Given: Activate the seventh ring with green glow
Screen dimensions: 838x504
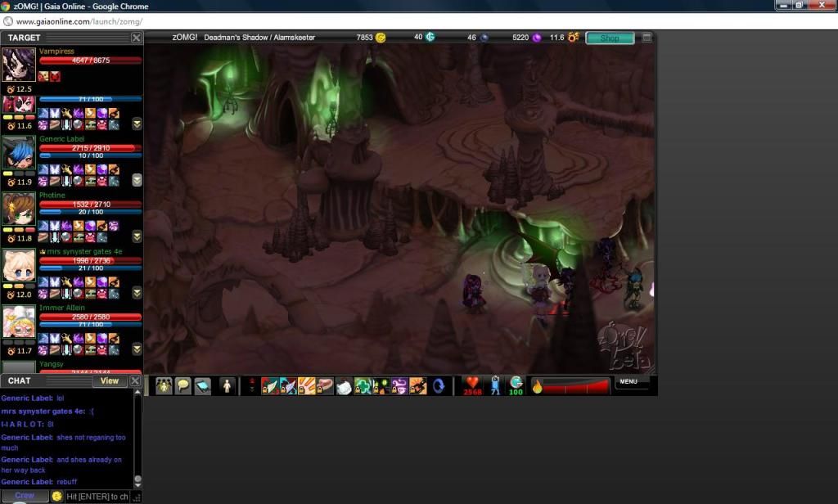Looking at the screenshot, I should (x=381, y=386).
